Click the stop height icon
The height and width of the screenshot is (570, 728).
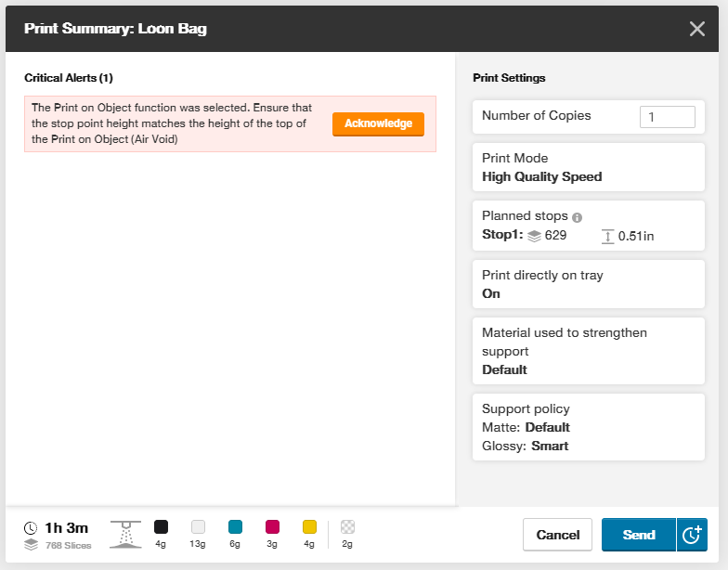(x=608, y=236)
